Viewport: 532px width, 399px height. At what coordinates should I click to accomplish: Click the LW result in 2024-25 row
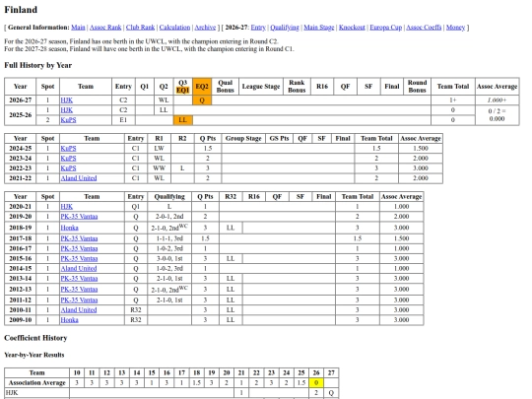(x=160, y=148)
